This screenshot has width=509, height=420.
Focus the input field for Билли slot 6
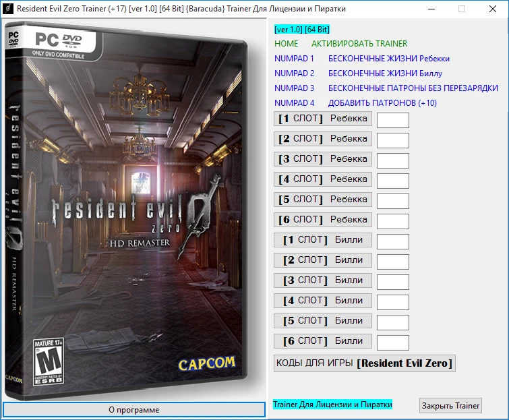click(x=393, y=342)
